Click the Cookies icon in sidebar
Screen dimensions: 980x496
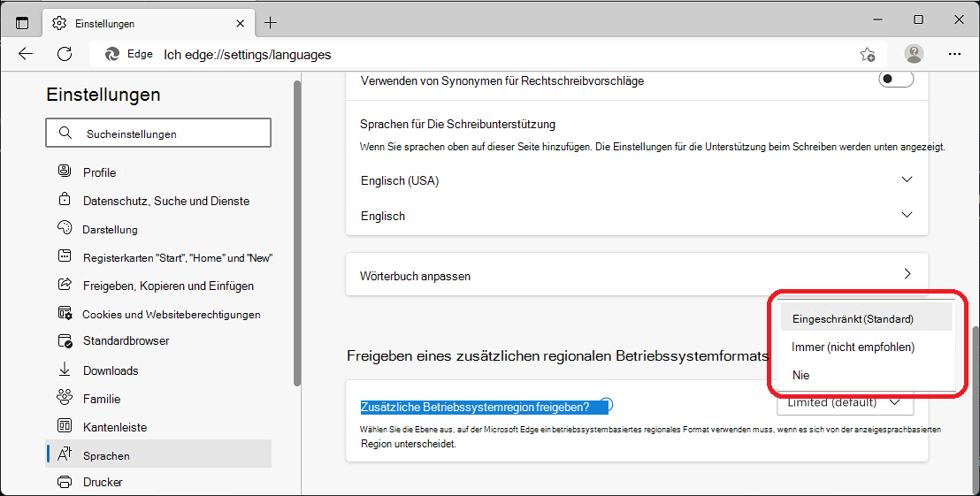[x=65, y=313]
